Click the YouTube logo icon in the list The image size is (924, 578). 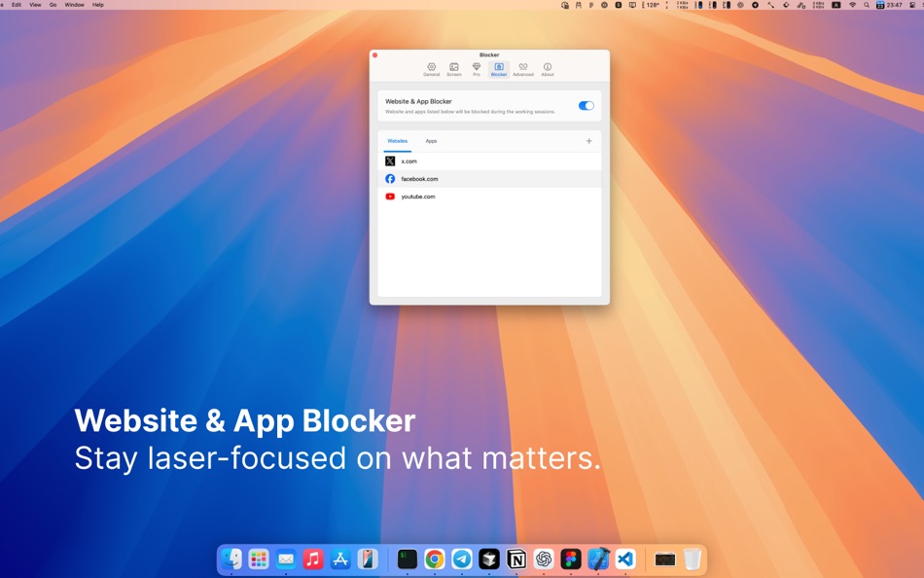click(390, 197)
